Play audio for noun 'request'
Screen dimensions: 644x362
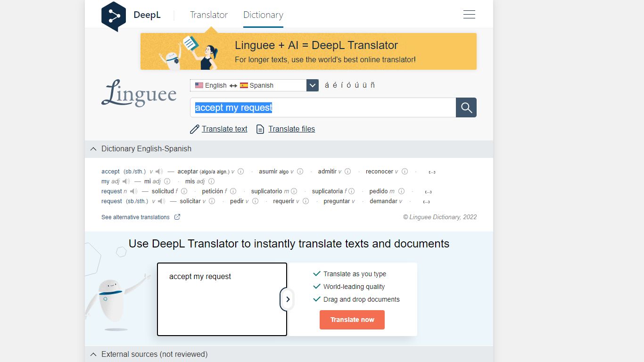133,191
